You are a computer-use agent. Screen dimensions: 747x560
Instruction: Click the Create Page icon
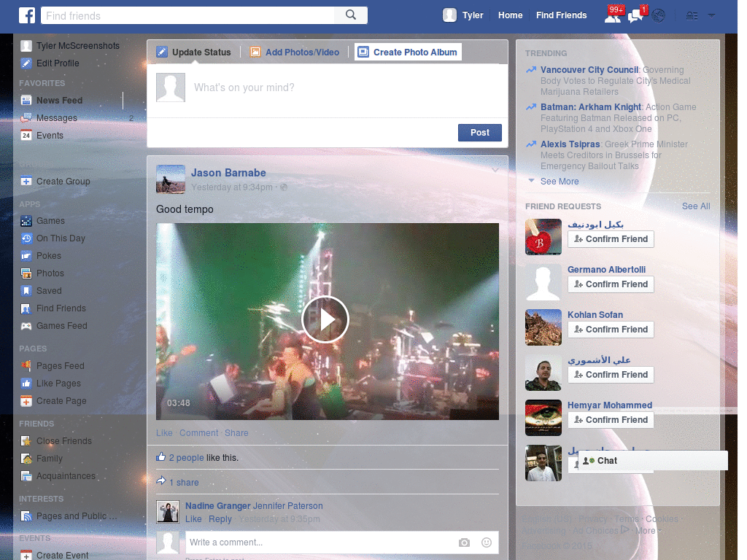pyautogui.click(x=26, y=401)
